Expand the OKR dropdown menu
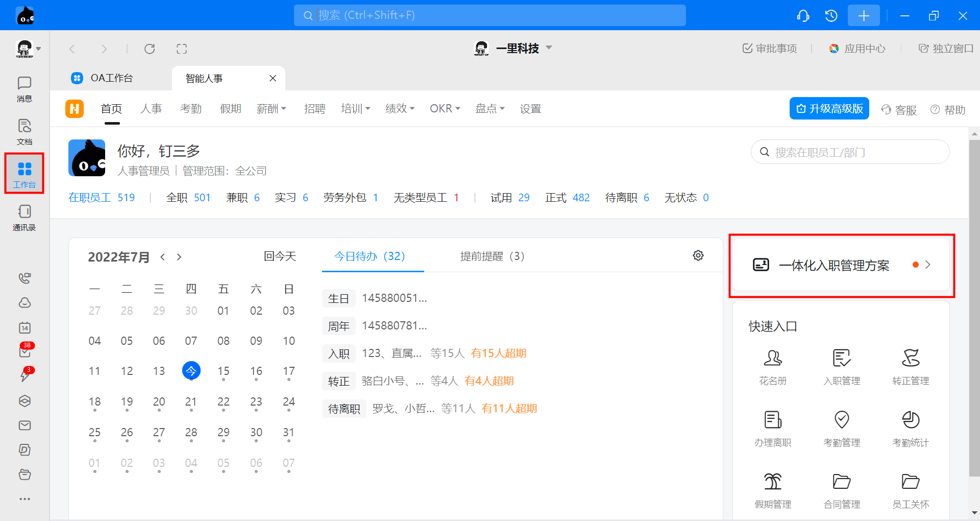The height and width of the screenshot is (521, 980). click(445, 109)
